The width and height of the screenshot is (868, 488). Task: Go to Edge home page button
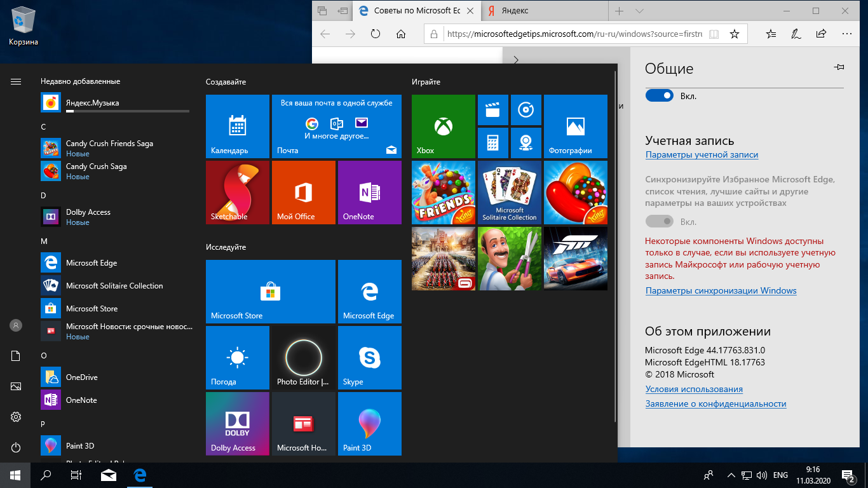[x=400, y=34]
